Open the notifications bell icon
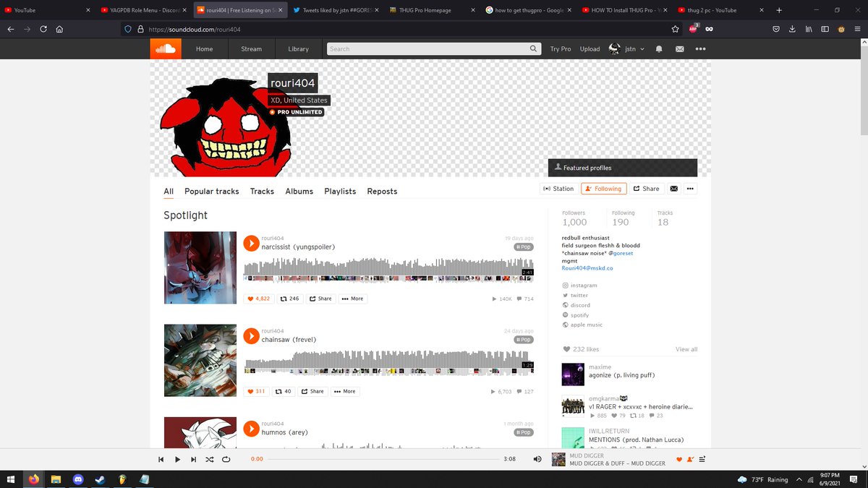Viewport: 868px width, 488px height. pyautogui.click(x=659, y=49)
